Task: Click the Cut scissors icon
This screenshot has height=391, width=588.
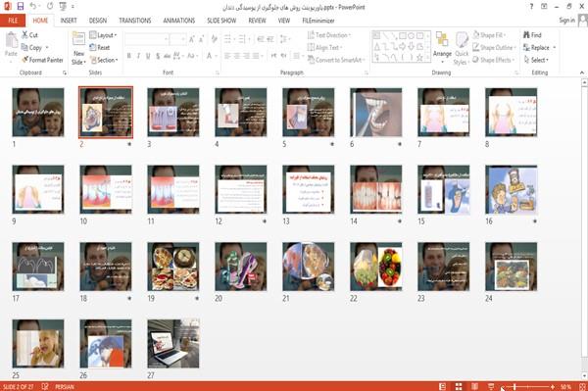Action: 24,35
